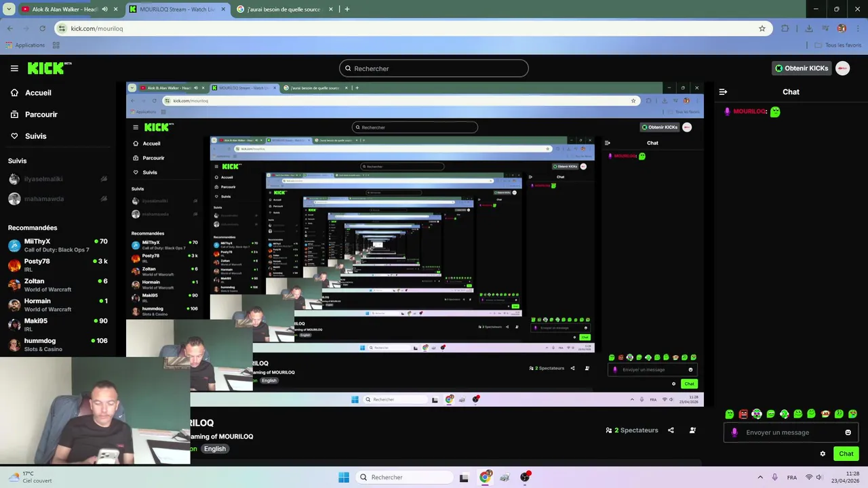The image size is (868, 488).
Task: Click the Suivis heart icon
Action: coord(14,136)
